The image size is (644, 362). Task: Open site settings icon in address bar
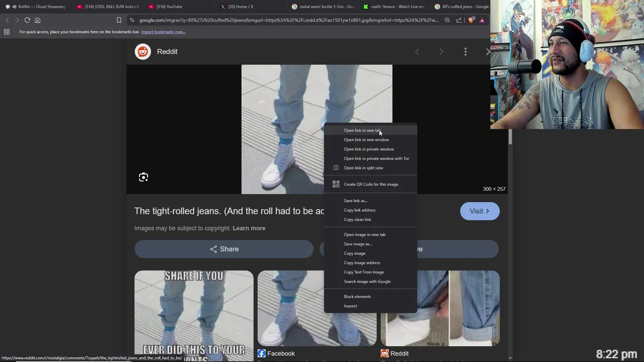tap(132, 20)
